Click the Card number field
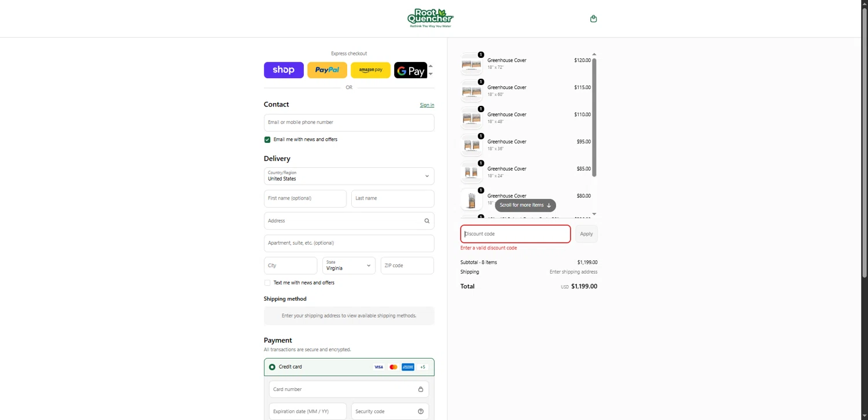 pos(349,389)
